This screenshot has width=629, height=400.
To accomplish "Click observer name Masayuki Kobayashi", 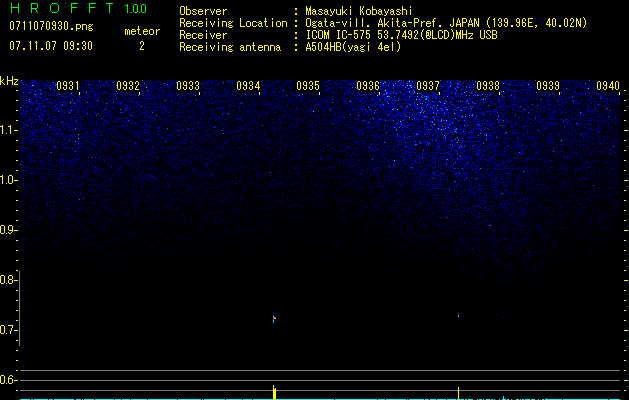I will tap(359, 11).
